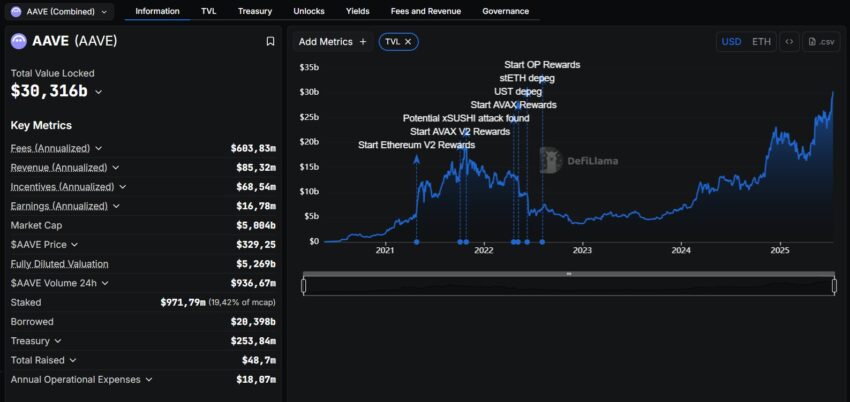
Task: Click the 2025 x-axis label
Action: [x=780, y=251]
